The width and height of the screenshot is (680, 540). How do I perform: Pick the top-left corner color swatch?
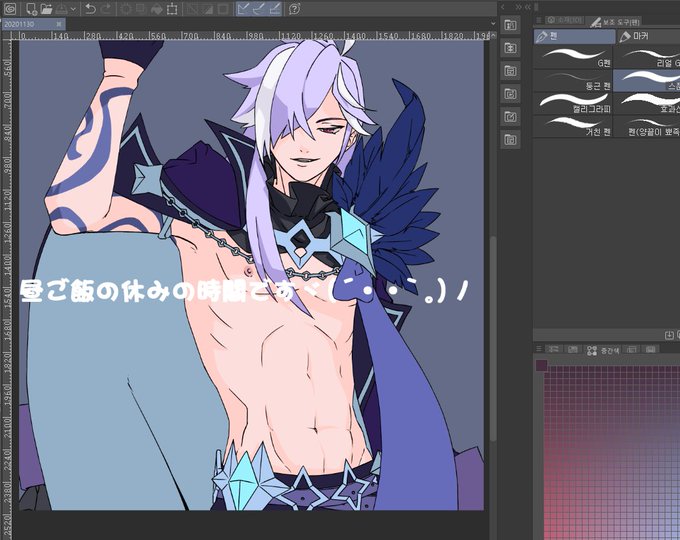(541, 365)
